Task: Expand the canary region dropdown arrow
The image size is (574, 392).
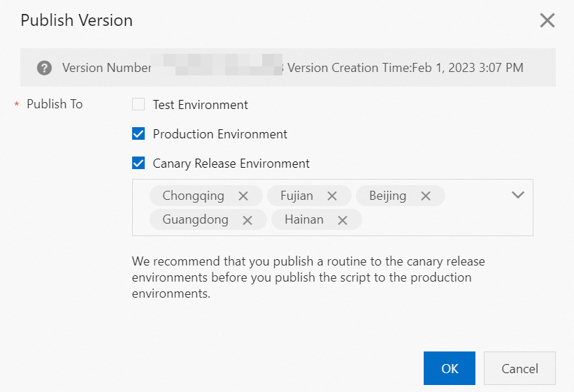Action: [x=518, y=195]
